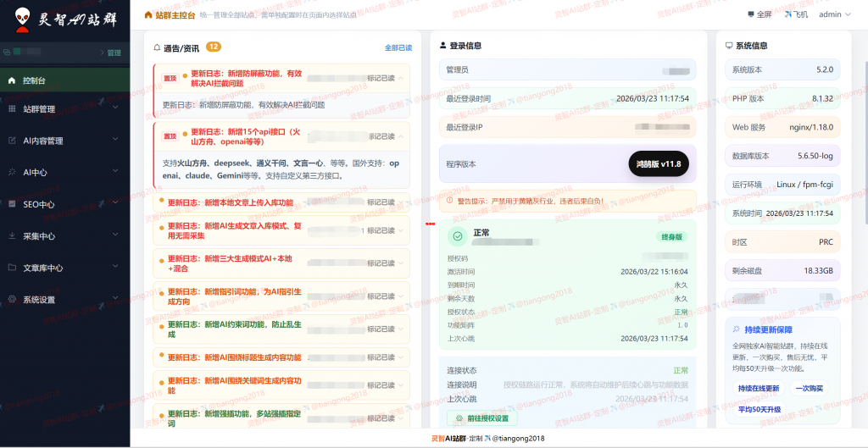
Task: Click the 前往授权设置 button
Action: [482, 418]
